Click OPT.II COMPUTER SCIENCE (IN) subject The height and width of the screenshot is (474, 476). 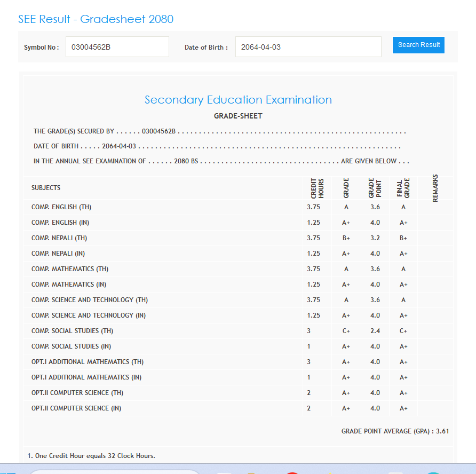(76, 408)
